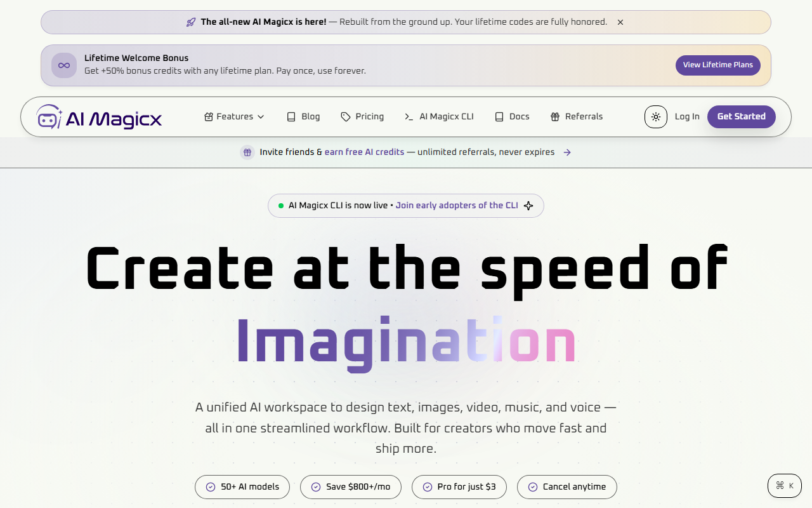
Task: Click Join early adopters of the CLI link
Action: tap(457, 206)
